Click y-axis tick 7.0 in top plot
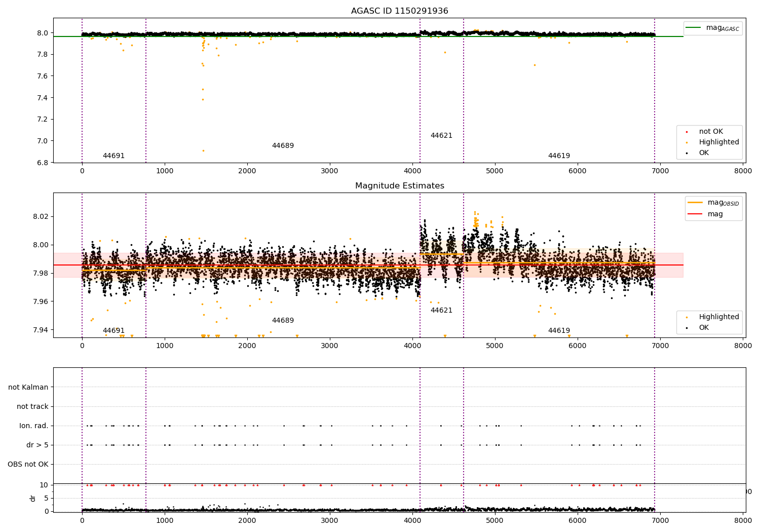The height and width of the screenshot is (532, 760). click(43, 141)
